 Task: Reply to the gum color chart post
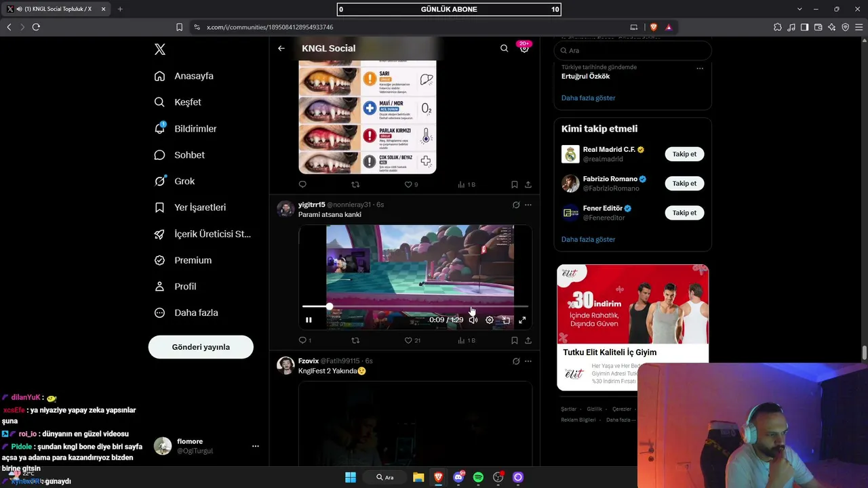click(302, 184)
